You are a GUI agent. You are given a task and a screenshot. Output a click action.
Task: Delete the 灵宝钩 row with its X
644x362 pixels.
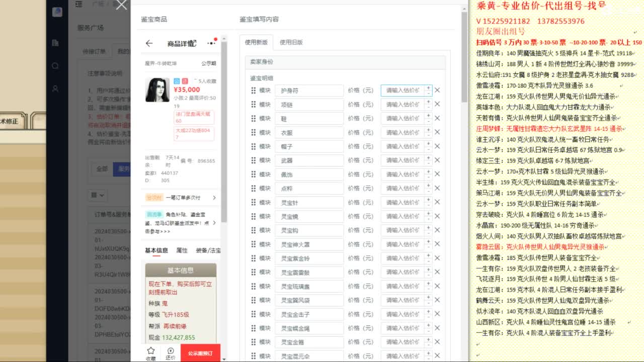pos(437,230)
